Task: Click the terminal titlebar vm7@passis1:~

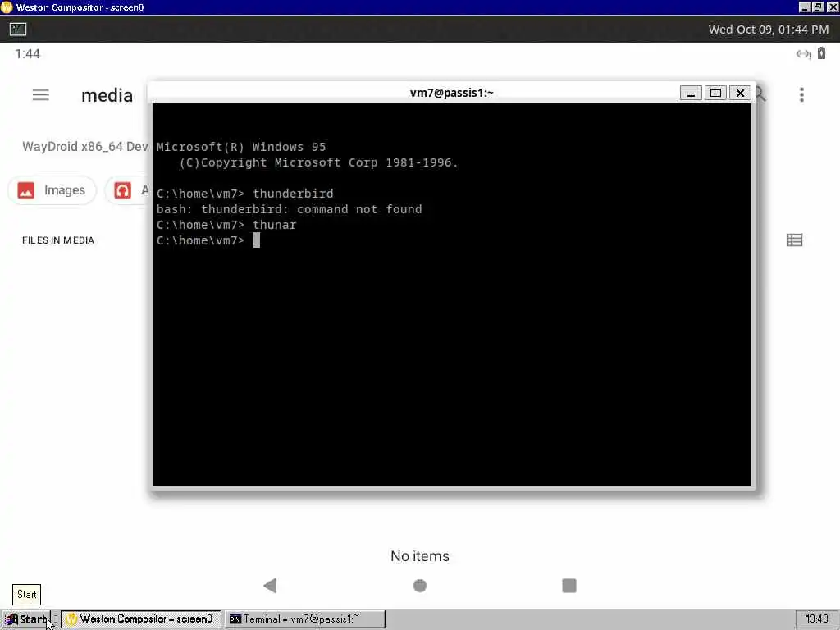Action: (452, 93)
